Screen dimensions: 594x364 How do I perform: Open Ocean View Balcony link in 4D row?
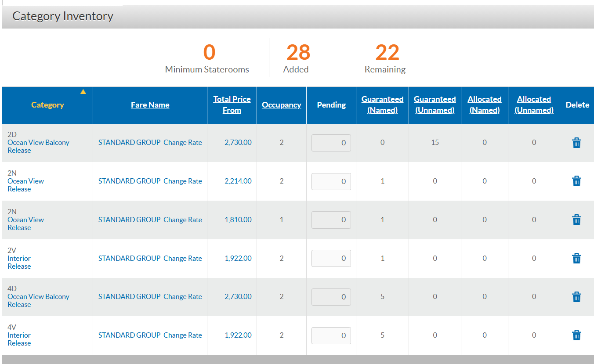coord(38,296)
